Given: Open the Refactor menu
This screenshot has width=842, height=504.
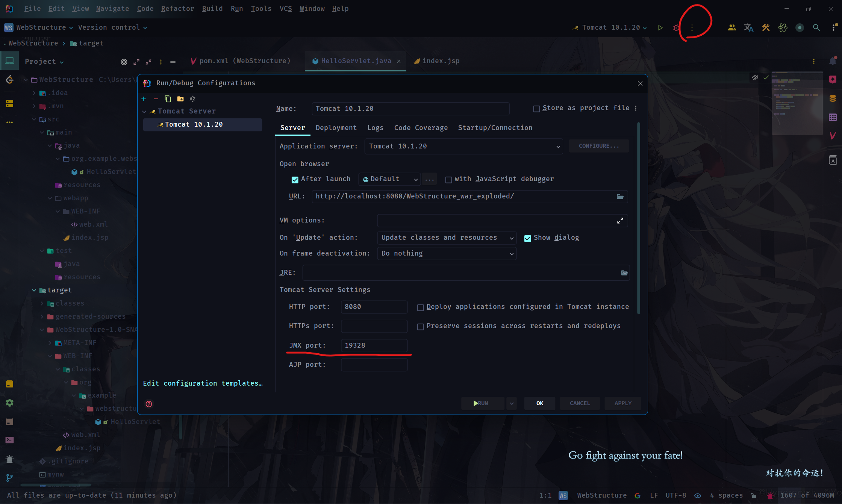Looking at the screenshot, I should (x=177, y=8).
